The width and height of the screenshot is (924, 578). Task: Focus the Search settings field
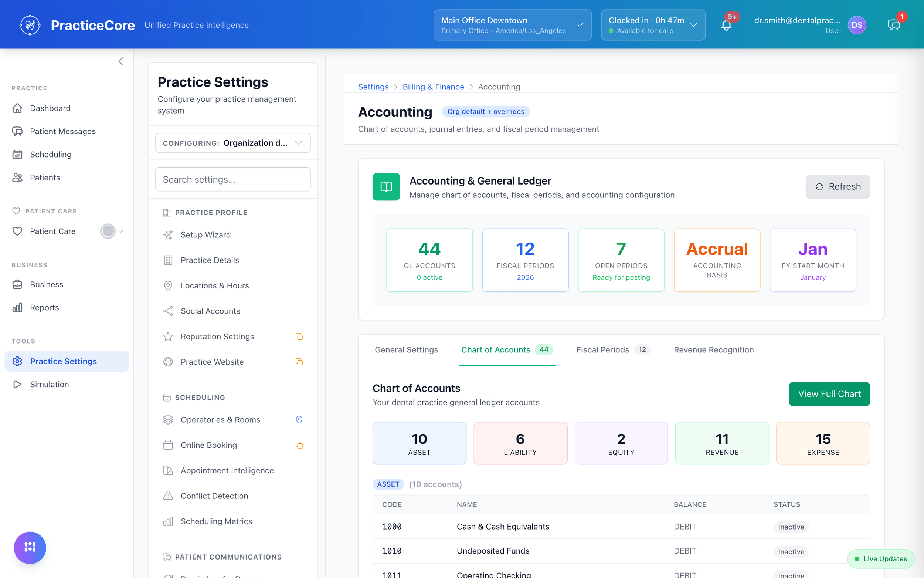pyautogui.click(x=233, y=179)
